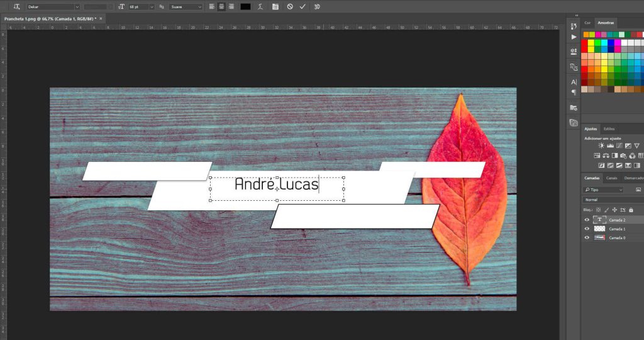
Task: Add a Channel Mixer adjustment
Action: [x=632, y=156]
